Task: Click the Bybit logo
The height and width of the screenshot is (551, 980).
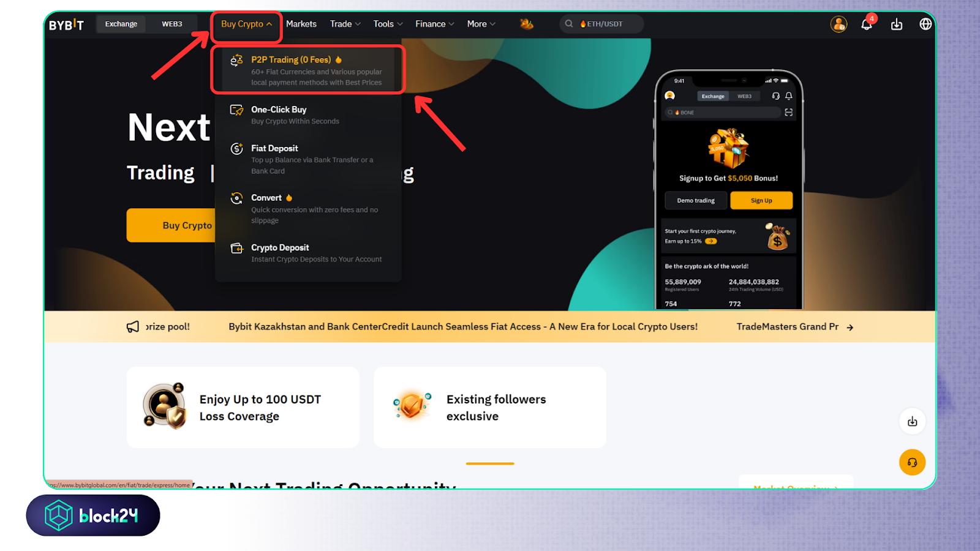Action: tap(66, 24)
